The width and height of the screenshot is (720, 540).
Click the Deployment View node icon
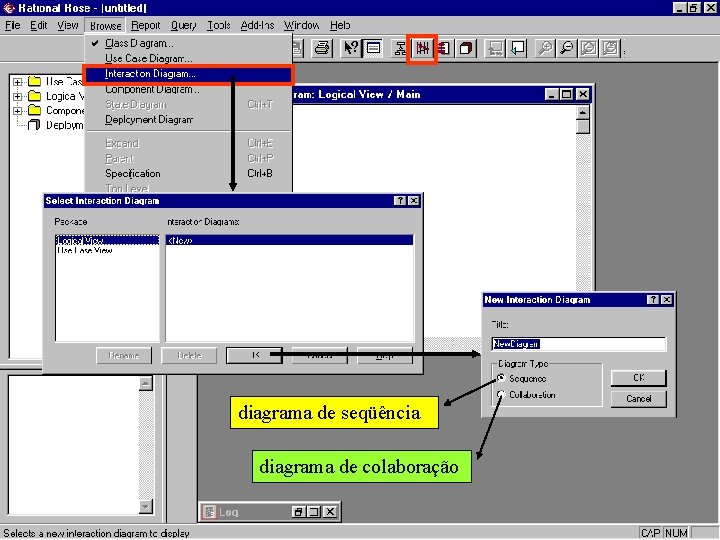click(x=34, y=124)
